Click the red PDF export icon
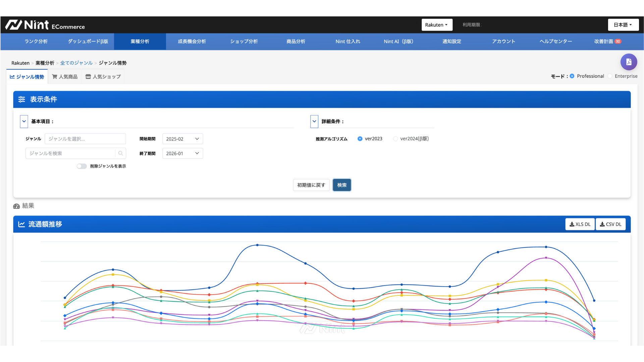This screenshot has height=362, width=644. pyautogui.click(x=629, y=62)
